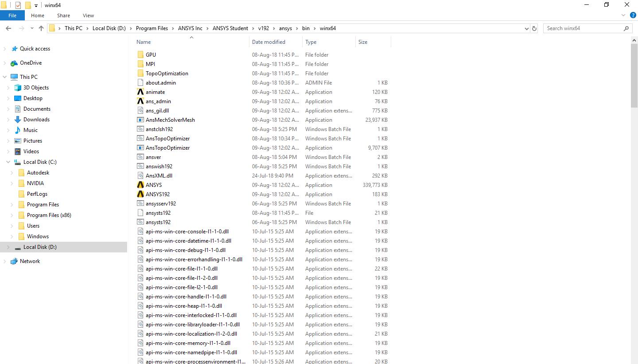
Task: Click the Back navigation button
Action: [x=8, y=28]
